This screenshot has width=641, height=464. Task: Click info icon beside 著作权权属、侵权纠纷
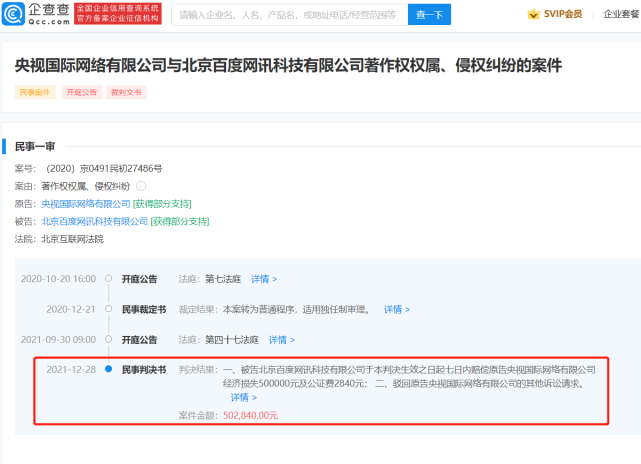(x=141, y=186)
